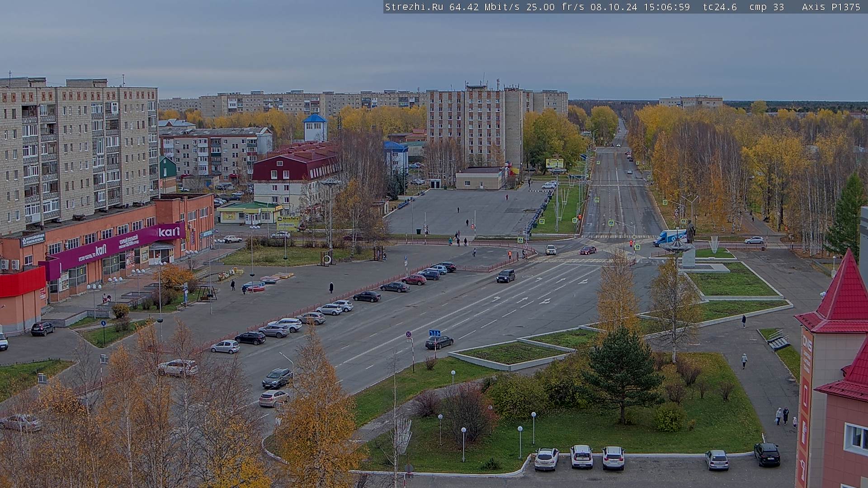The height and width of the screenshot is (488, 868).
Task: Click the cmp 33 compression value
Action: [767, 7]
